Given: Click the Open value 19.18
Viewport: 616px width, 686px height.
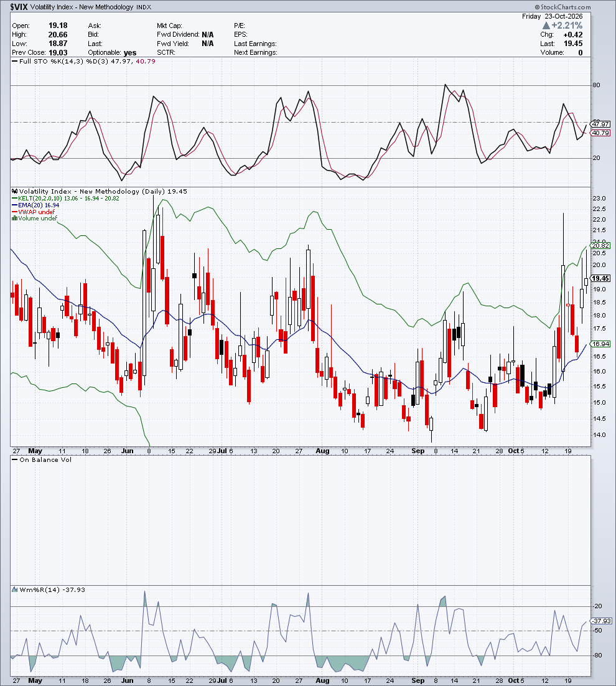Looking at the screenshot, I should point(58,26).
